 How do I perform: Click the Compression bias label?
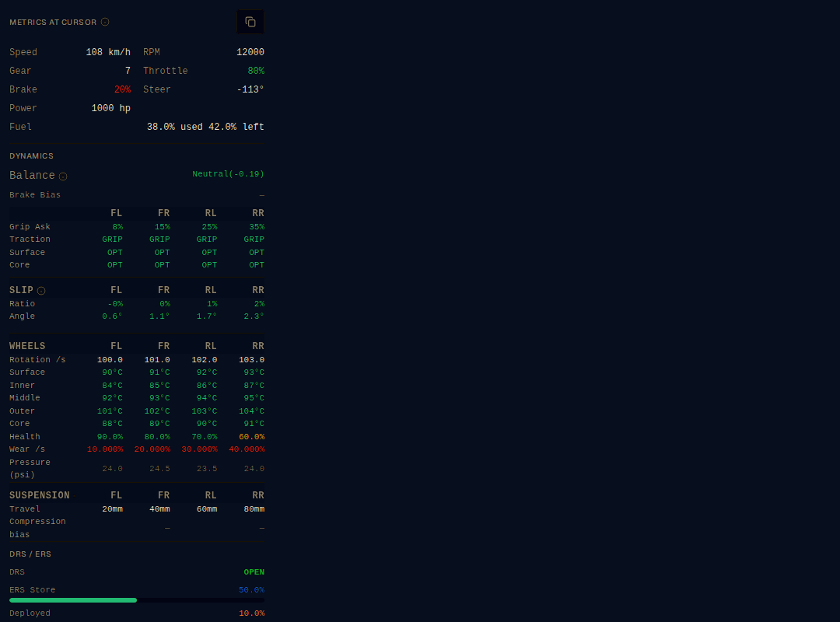click(x=37, y=528)
